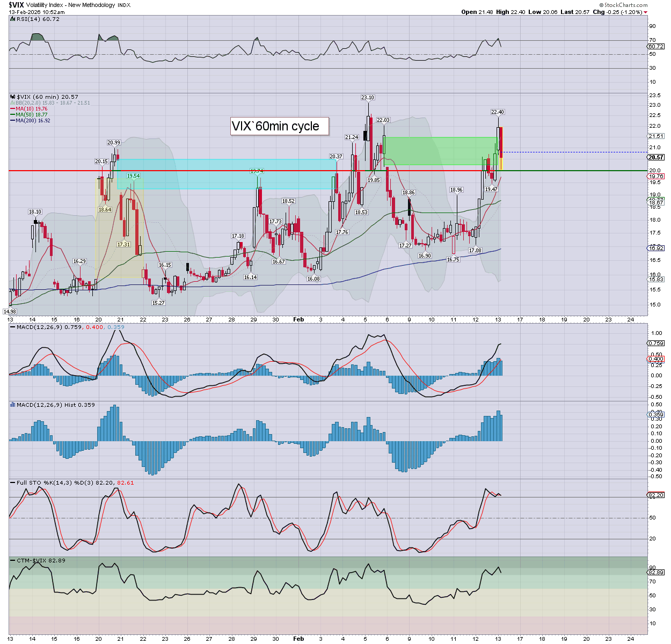Click the candlestick icon before $VIX (60 min)
The width and height of the screenshot is (671, 644).
click(x=12, y=97)
